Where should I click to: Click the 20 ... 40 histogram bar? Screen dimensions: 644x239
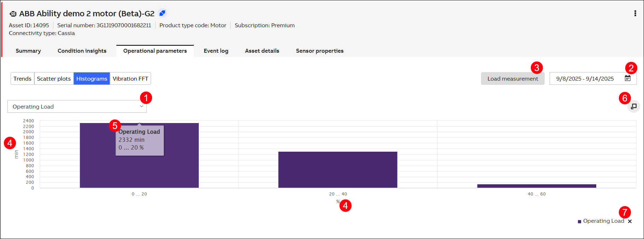(338, 170)
